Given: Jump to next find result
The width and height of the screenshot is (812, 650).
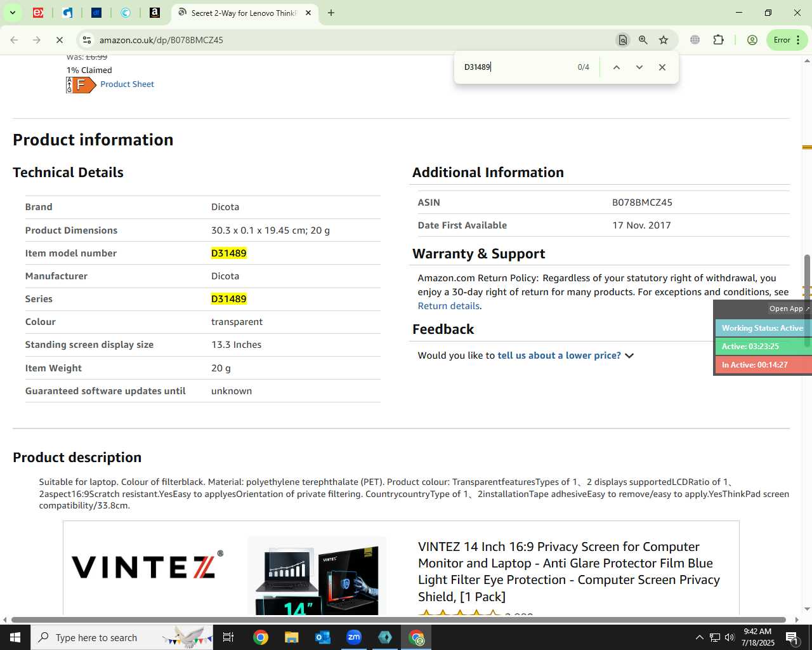Looking at the screenshot, I should coord(639,67).
